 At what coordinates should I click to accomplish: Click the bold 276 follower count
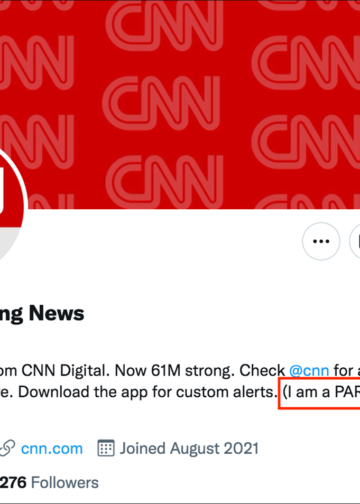[13, 483]
